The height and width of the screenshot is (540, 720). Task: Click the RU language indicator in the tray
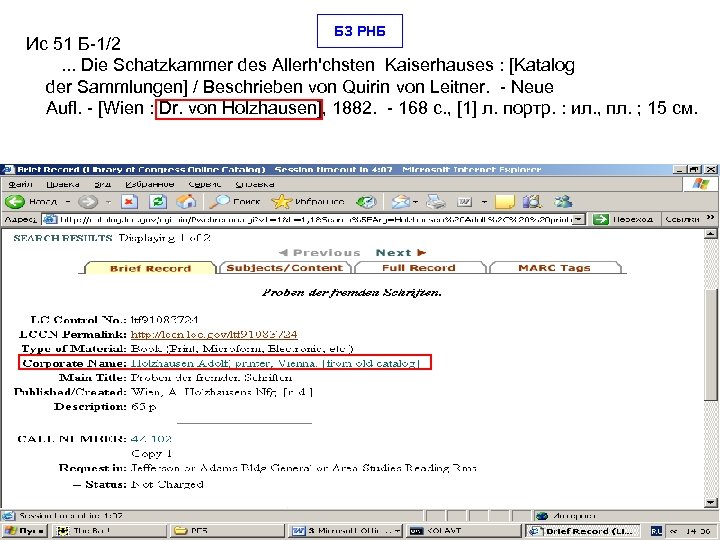656,531
